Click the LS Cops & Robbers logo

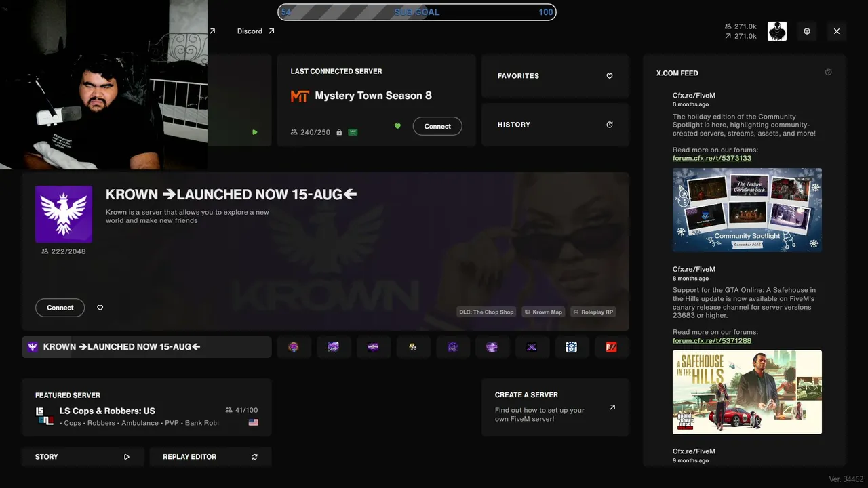coord(45,416)
